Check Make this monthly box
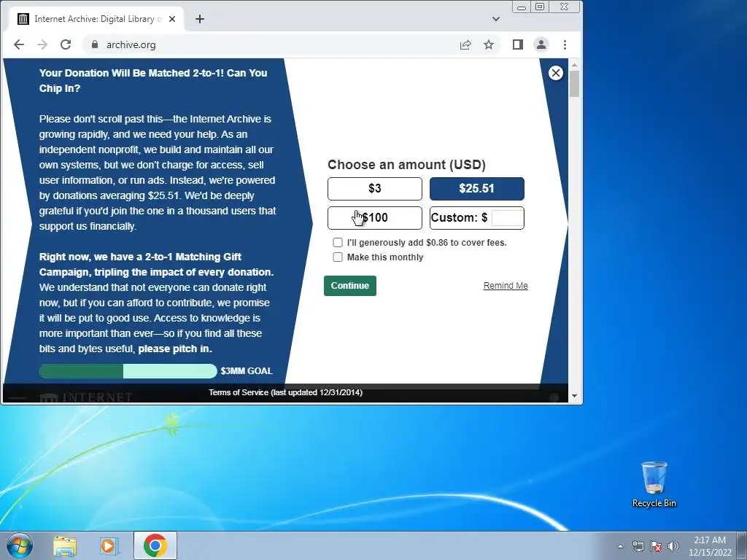This screenshot has width=747, height=560. pos(338,257)
